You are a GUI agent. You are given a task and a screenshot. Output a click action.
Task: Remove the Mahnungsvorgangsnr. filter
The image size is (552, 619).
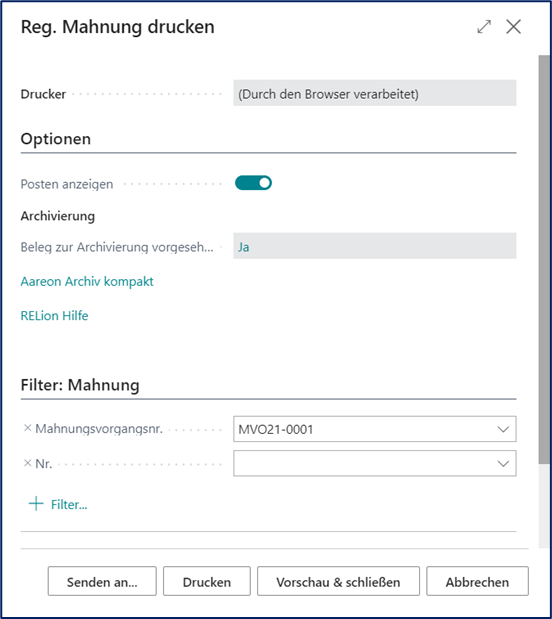27,428
